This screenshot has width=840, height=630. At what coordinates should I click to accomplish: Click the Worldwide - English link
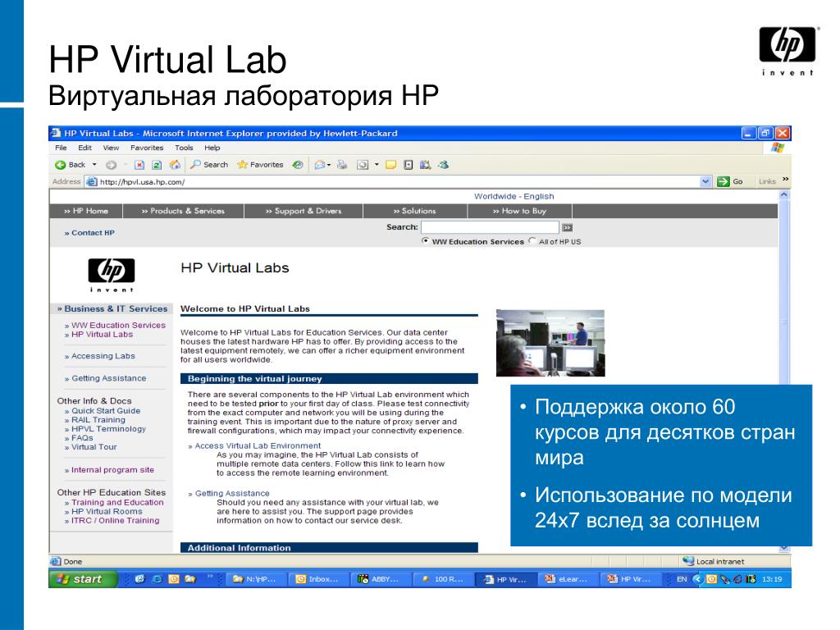point(514,197)
